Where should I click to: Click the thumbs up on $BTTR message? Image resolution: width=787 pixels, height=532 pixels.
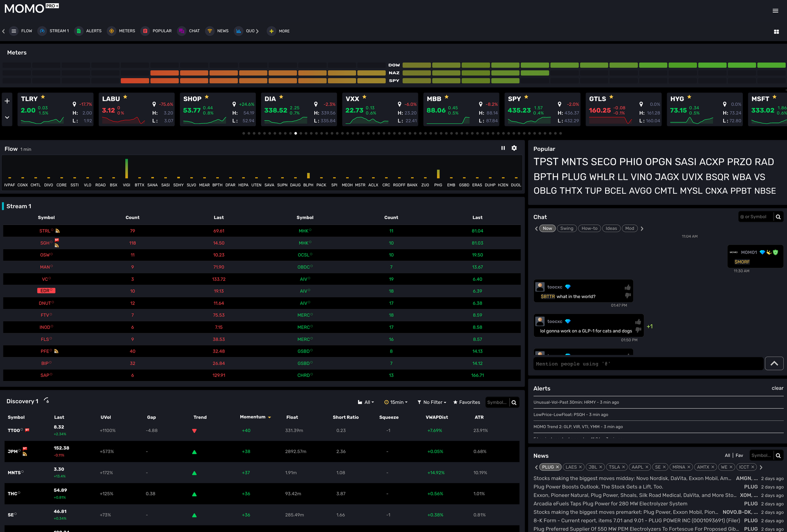point(627,287)
